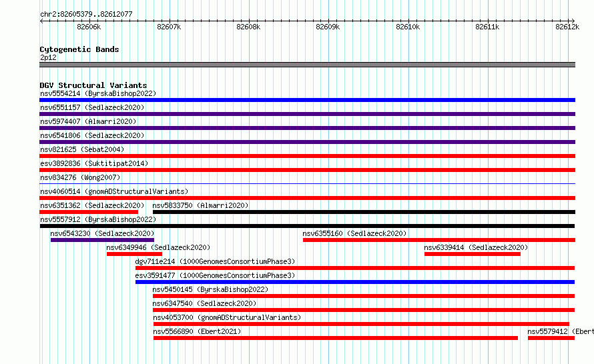The height and width of the screenshot is (364, 594).
Task: Select the thin blue line under nsv834276
Action: click(307, 184)
